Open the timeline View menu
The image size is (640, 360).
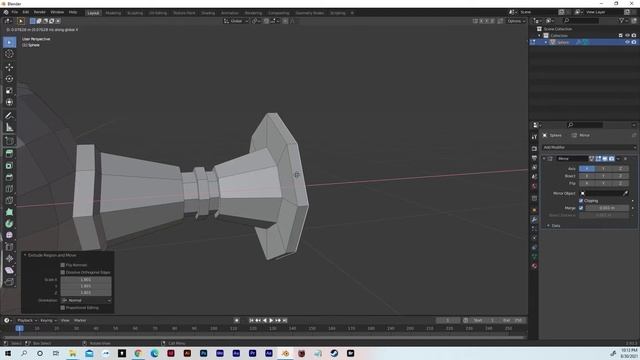point(65,320)
